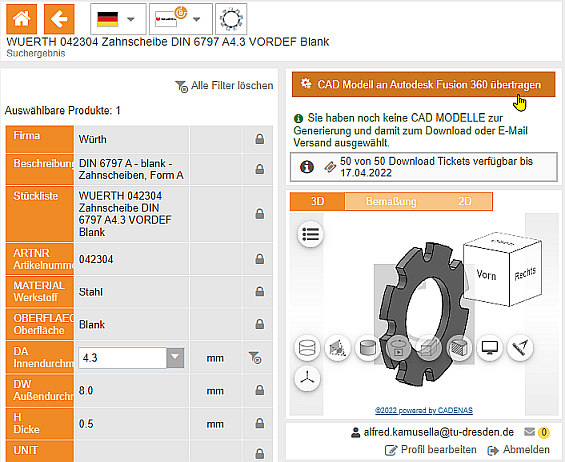Click the 'Blank' Oberfläche value
The height and width of the screenshot is (462, 565).
click(x=92, y=324)
